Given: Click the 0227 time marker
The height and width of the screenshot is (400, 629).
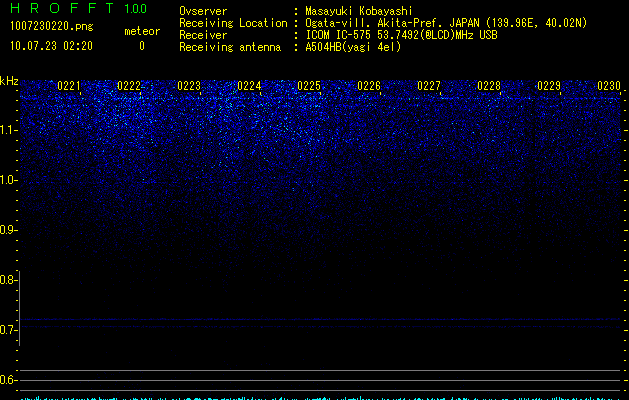Looking at the screenshot, I should [429, 86].
